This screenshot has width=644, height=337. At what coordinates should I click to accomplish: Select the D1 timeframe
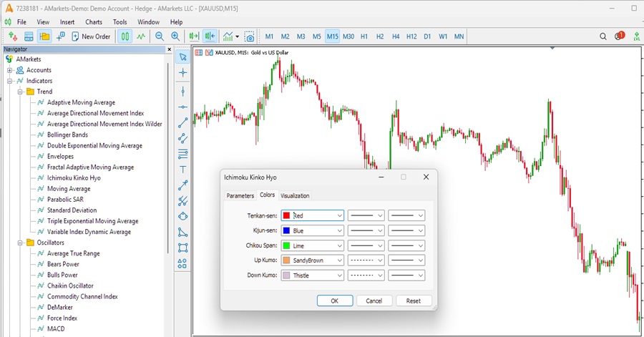point(427,36)
